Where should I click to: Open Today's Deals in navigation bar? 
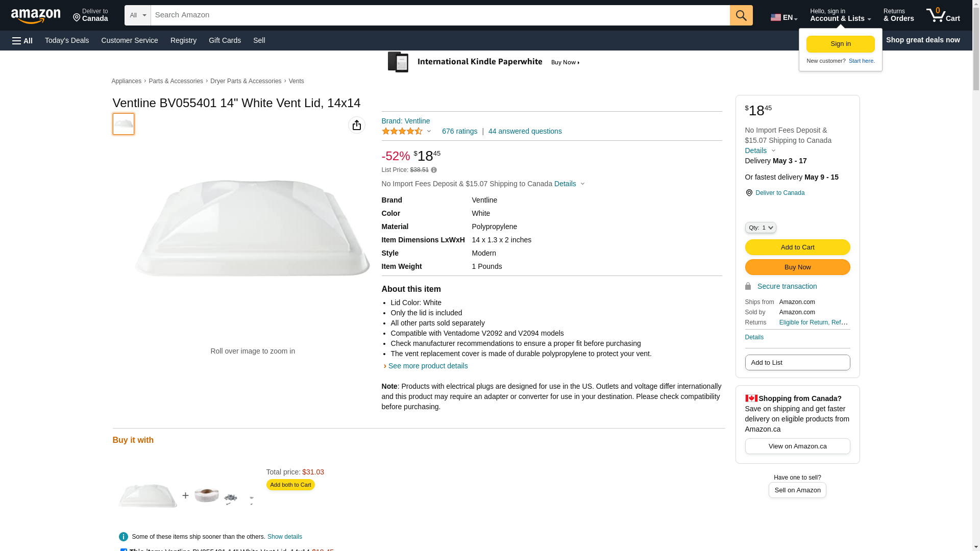point(67,40)
